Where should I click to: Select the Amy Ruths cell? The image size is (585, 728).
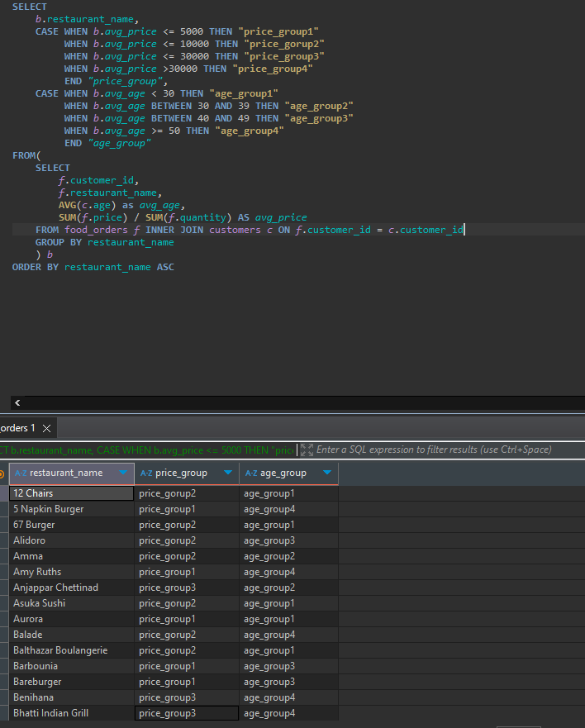click(72, 572)
